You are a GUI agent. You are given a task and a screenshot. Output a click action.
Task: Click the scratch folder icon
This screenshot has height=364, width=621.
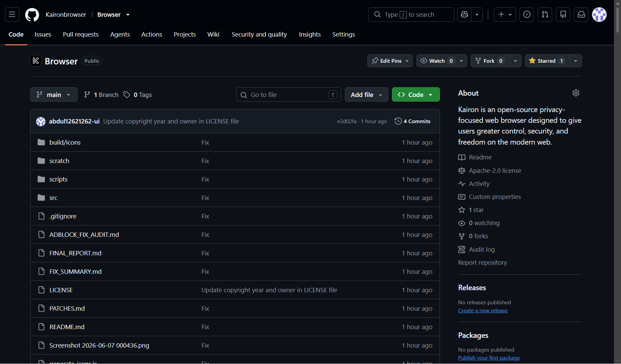tap(41, 161)
